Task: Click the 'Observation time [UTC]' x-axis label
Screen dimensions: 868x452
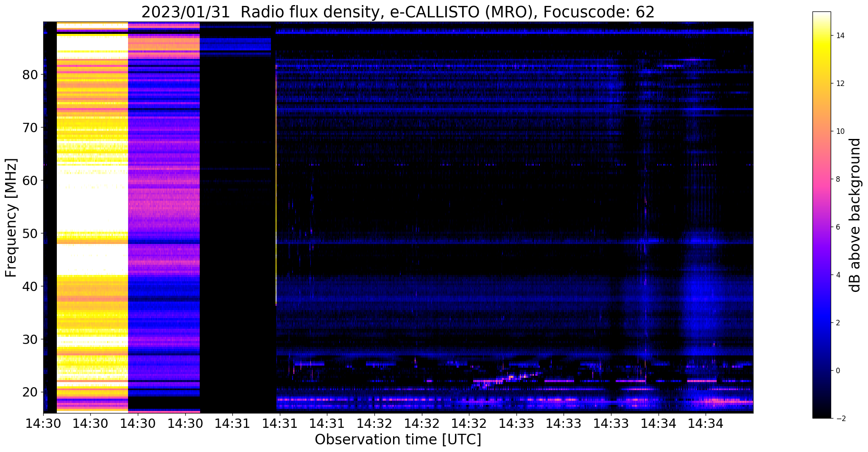Action: pos(398,439)
